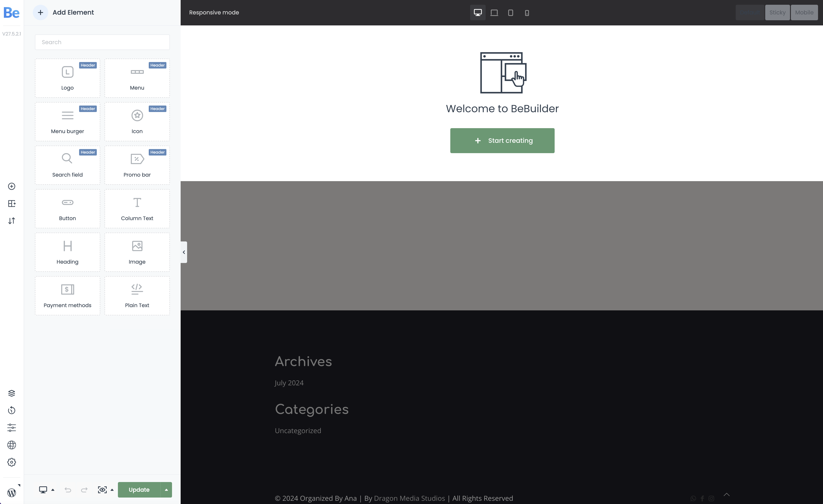This screenshot has height=504, width=823.
Task: Click the Update button
Action: coord(139,490)
